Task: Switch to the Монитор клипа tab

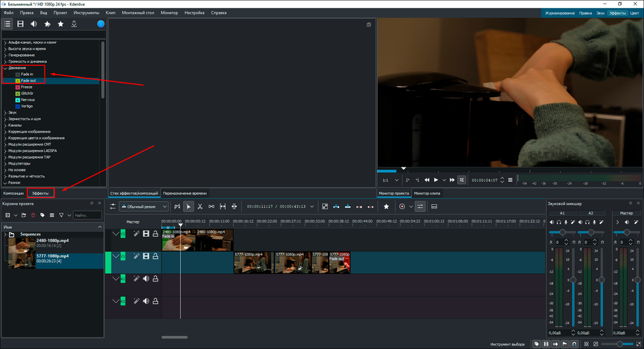Action: (x=427, y=193)
